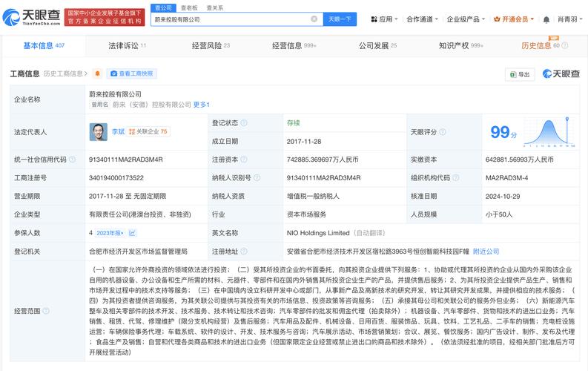Click the 99分 score distribution chart

(x=549, y=131)
